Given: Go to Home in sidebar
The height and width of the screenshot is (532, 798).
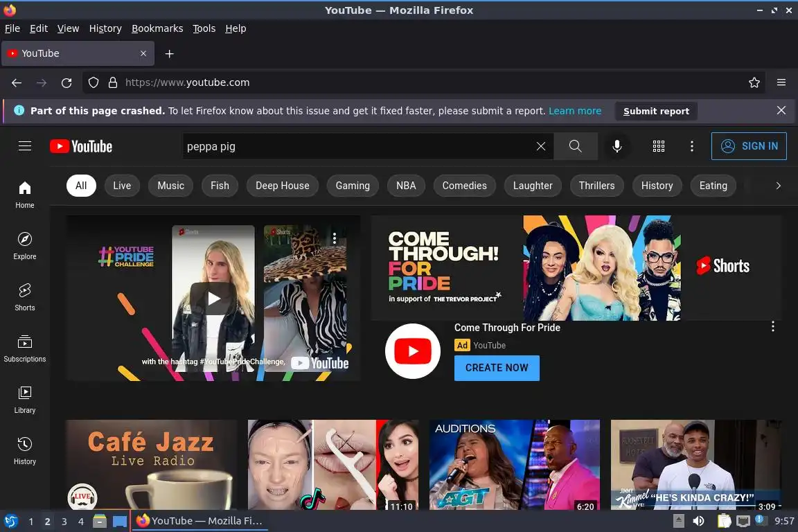Looking at the screenshot, I should [x=24, y=195].
